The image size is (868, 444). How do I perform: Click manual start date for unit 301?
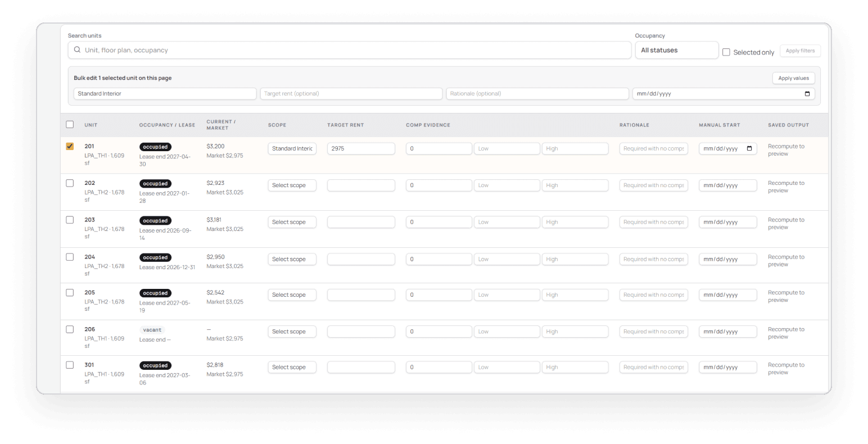click(x=728, y=368)
